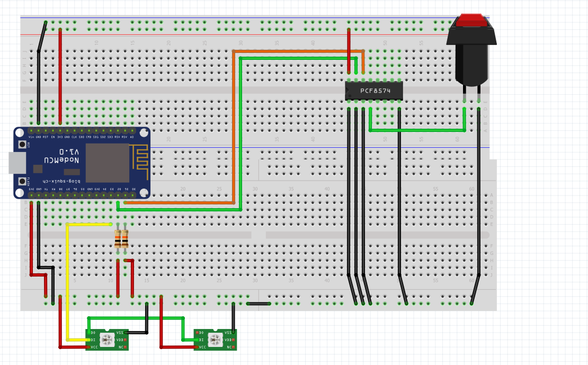Select the short horizontal black jumper on bottom rail
This screenshot has height=365, width=588.
(259, 304)
